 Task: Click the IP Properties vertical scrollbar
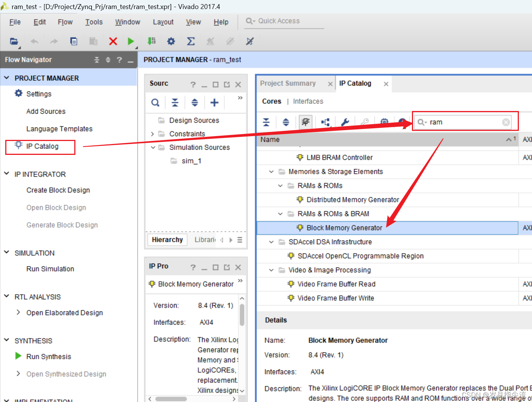point(242,314)
